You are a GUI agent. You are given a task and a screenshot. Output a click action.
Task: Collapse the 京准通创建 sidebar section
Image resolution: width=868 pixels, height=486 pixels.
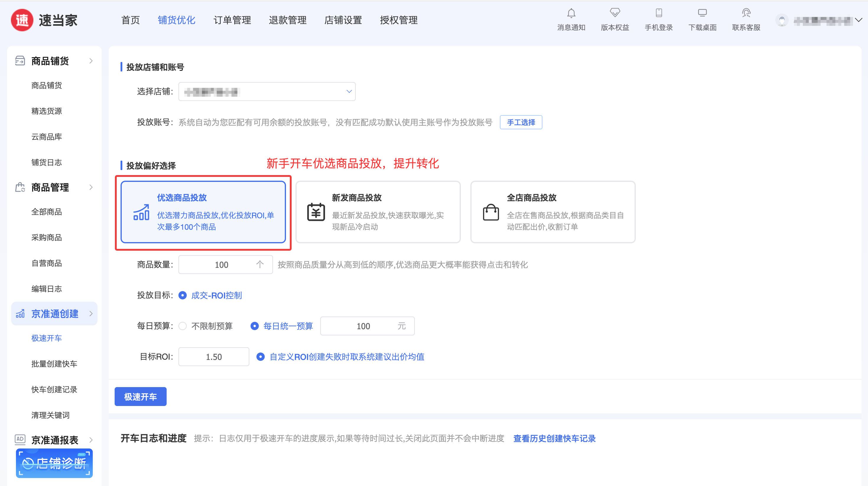pyautogui.click(x=54, y=314)
